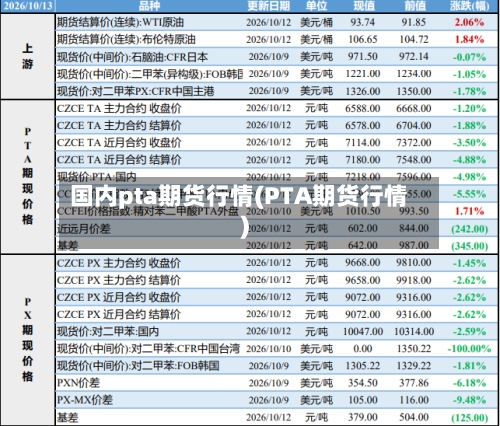Select the PX期现价格 section label
This screenshot has width=500, height=426.
[x=28, y=339]
